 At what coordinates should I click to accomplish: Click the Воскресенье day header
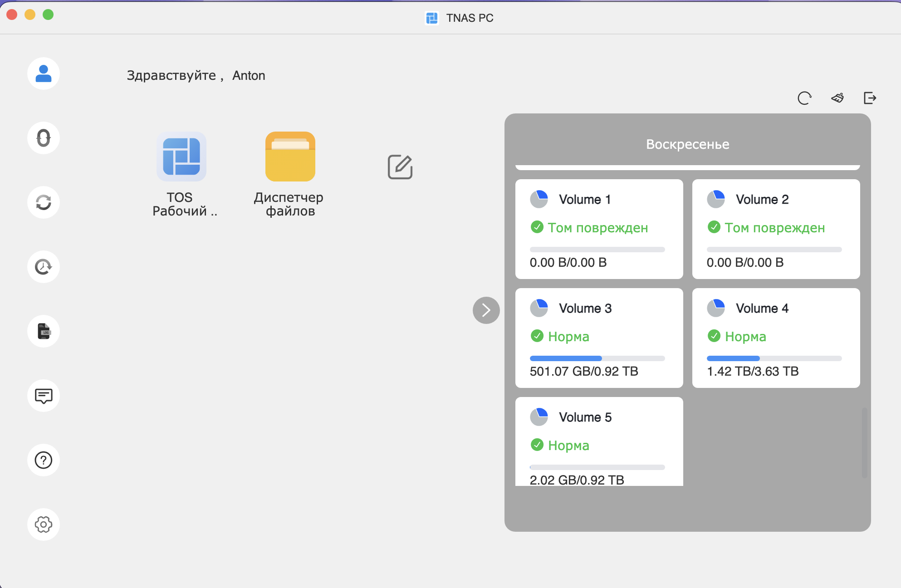[688, 144]
